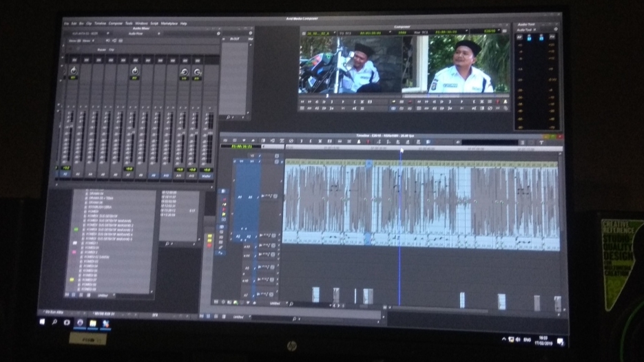Screen dimensions: 644x362
Task: Open the Marketplace menu
Action: (169, 23)
